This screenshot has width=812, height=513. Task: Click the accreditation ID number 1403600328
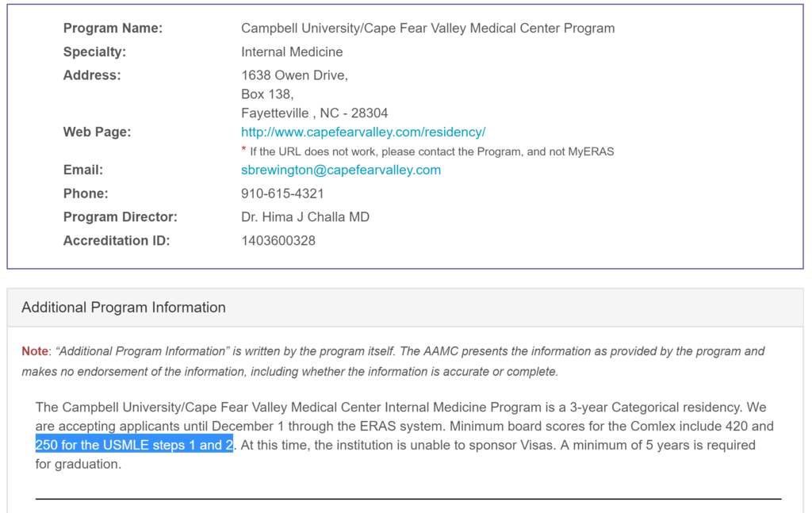[x=278, y=241]
